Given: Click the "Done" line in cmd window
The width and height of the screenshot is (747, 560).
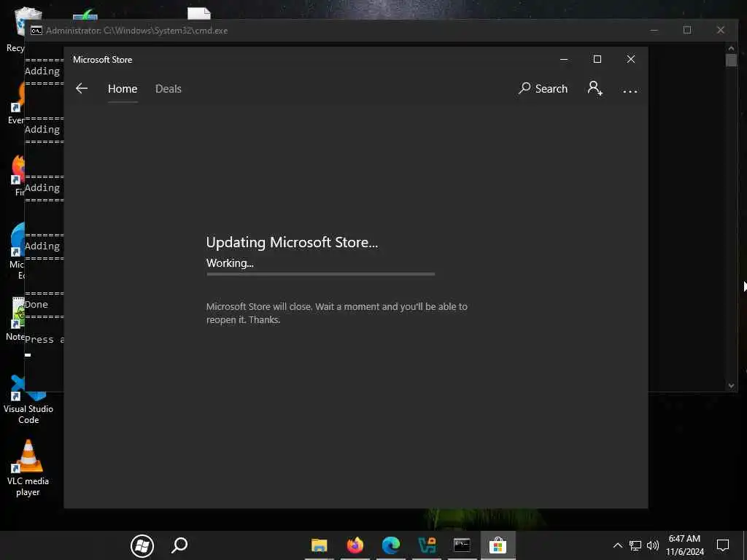Looking at the screenshot, I should [36, 305].
